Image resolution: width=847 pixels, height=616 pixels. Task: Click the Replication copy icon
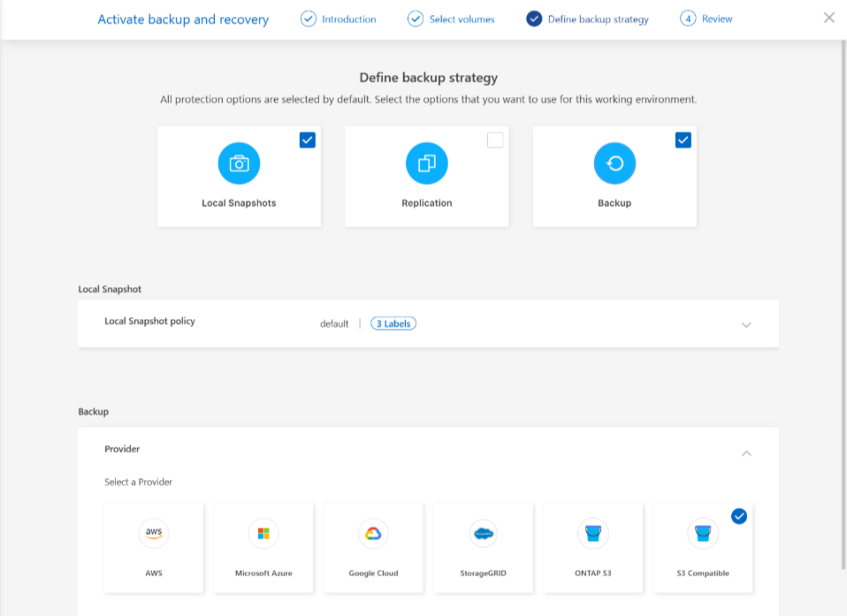(427, 164)
